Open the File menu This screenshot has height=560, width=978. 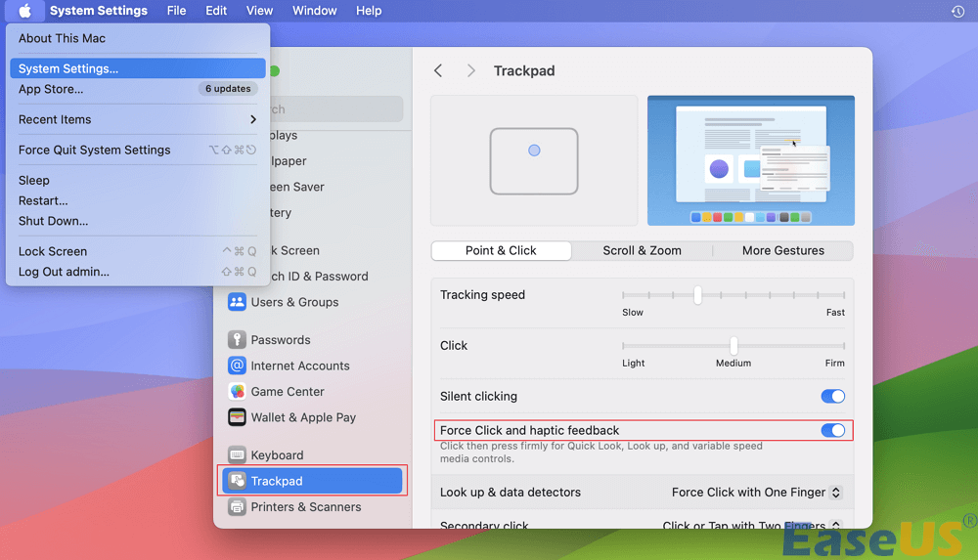(x=176, y=11)
